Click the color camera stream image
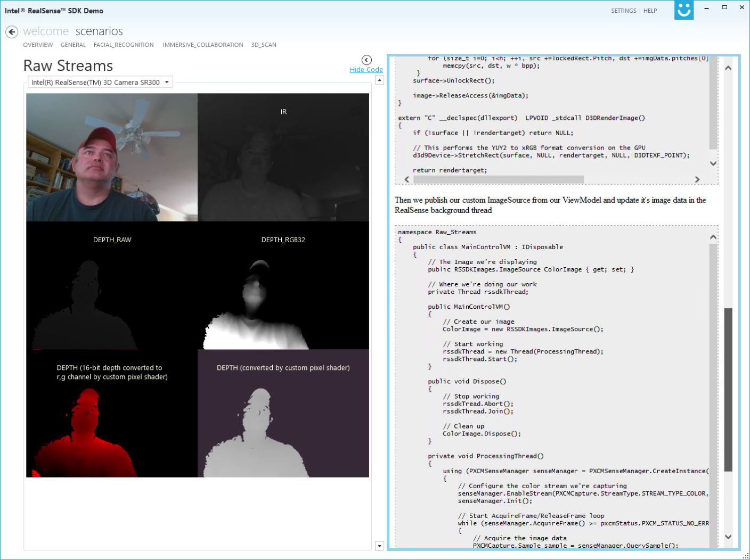Image resolution: width=750 pixels, height=560 pixels. point(112,158)
